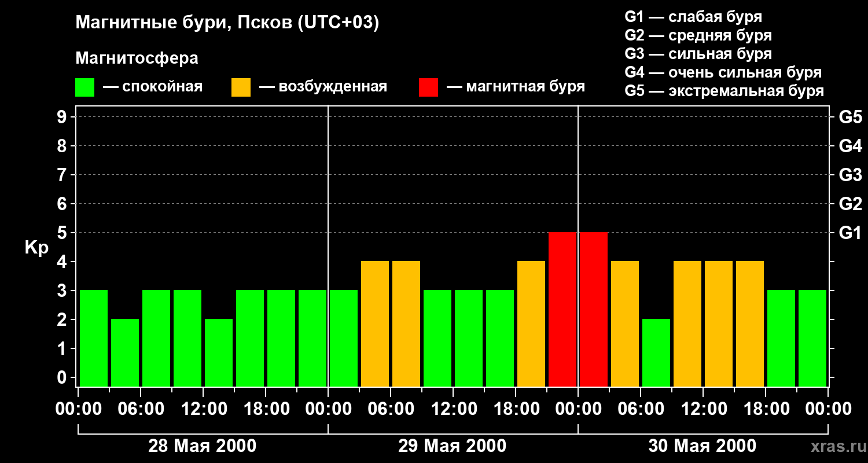
Task: Click the yellow "возбужденная" legend swatch
Action: pos(241,87)
